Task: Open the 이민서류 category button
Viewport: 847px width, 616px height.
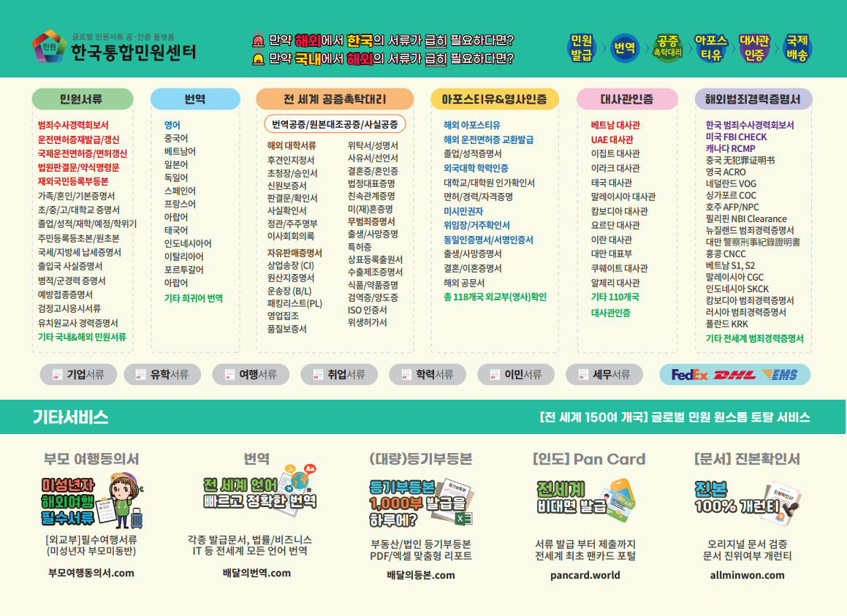Action: point(514,375)
